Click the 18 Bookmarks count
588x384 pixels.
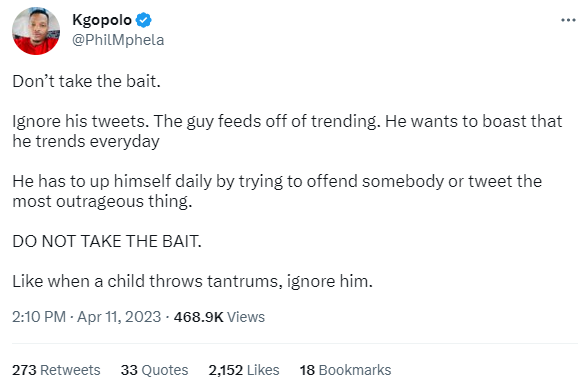pyautogui.click(x=345, y=370)
